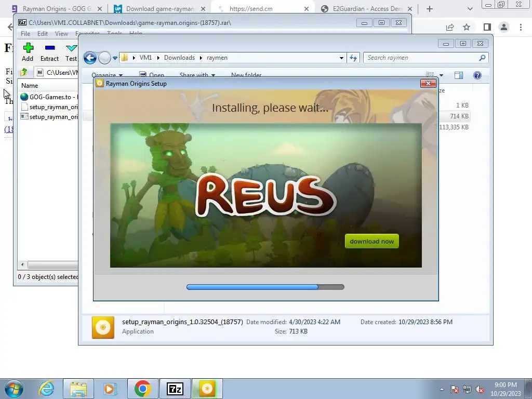Click the Reus promotional banner image
Viewport: 532px width, 399px height.
point(265,195)
